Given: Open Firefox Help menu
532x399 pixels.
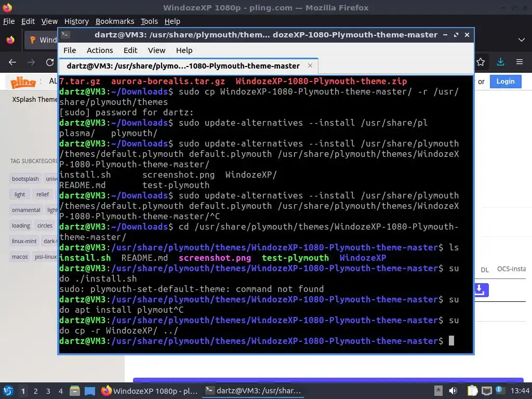Looking at the screenshot, I should [x=172, y=21].
